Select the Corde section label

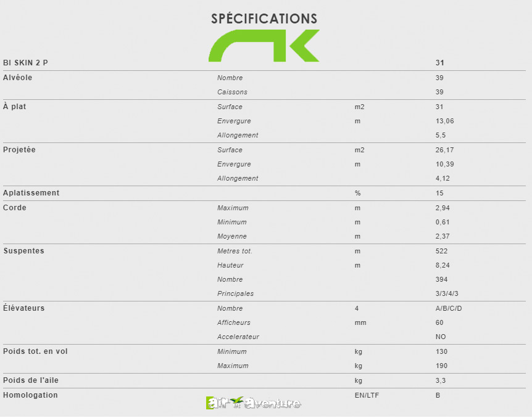coord(15,208)
